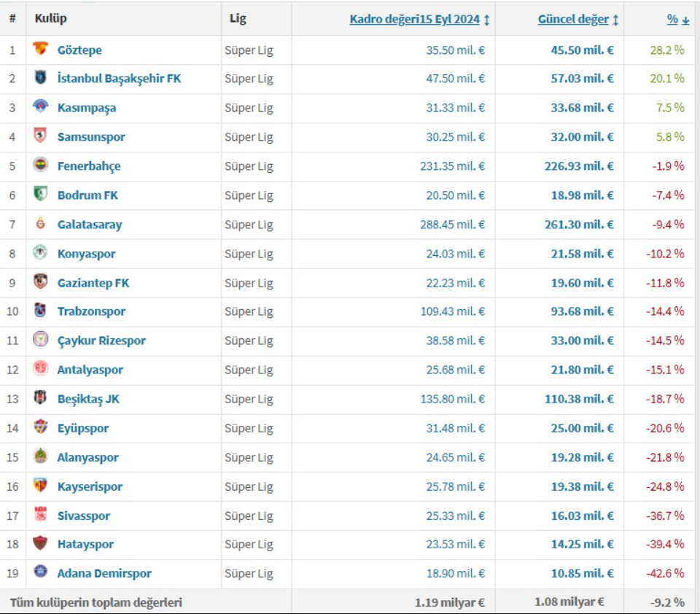Click the Gaziantep FK crest icon

(x=41, y=281)
